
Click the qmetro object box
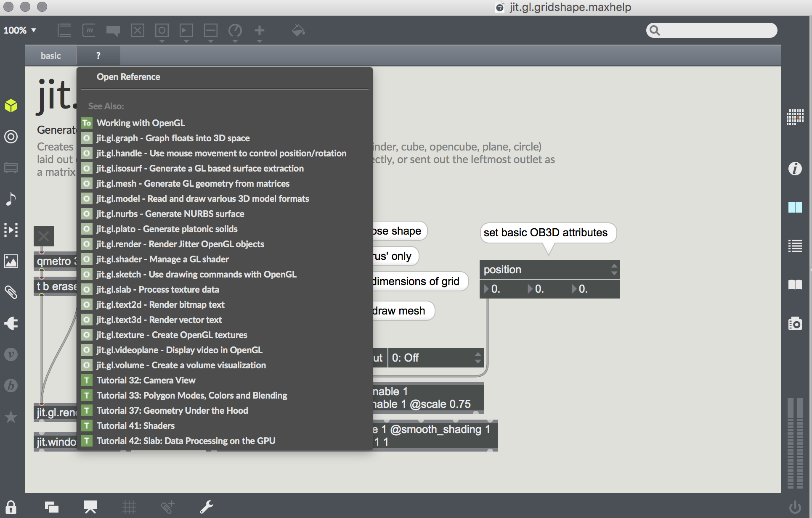[56, 261]
